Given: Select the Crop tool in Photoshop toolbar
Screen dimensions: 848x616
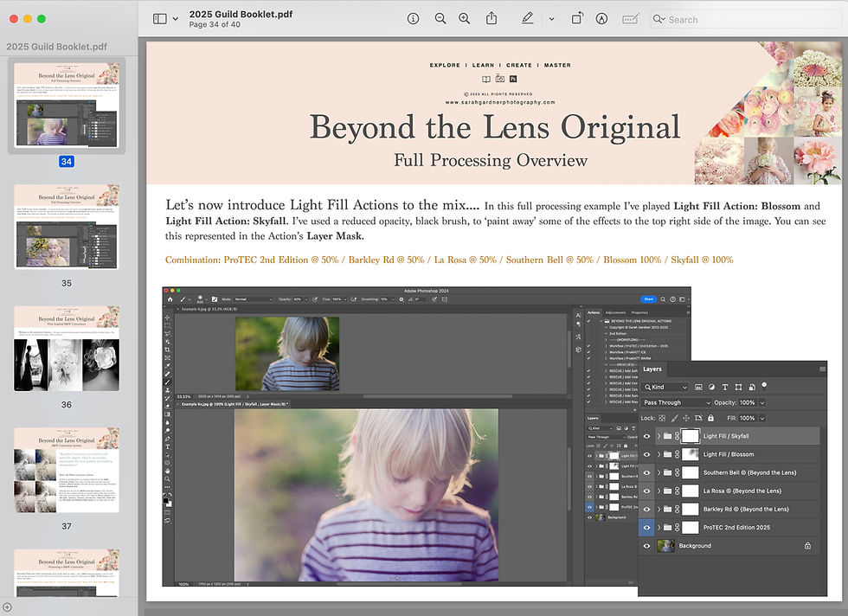Looking at the screenshot, I should click(x=168, y=350).
